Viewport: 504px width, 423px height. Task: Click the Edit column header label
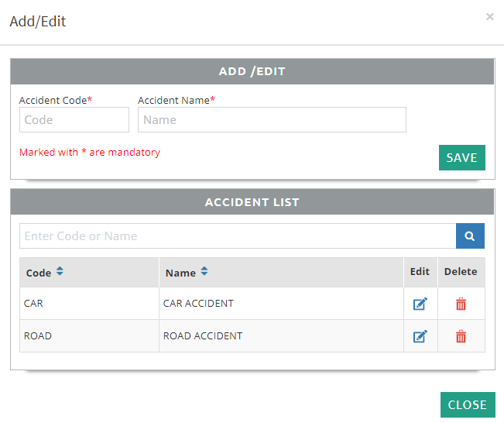tap(420, 272)
